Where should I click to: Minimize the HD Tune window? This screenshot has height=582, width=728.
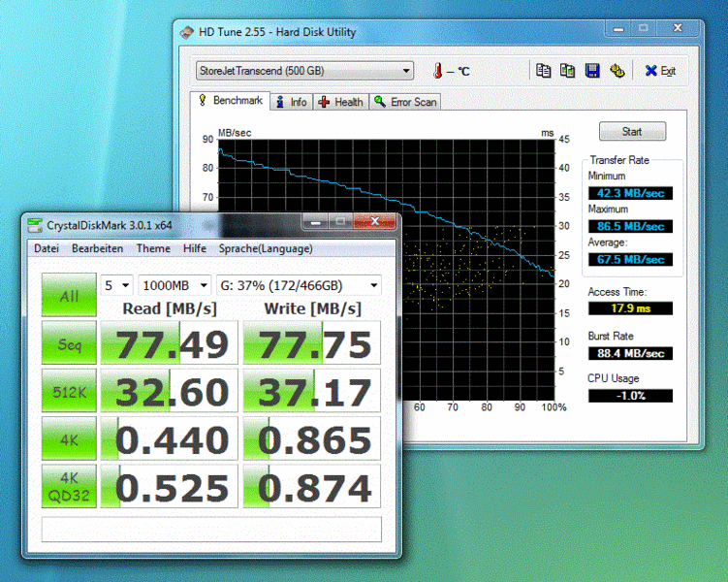pyautogui.click(x=617, y=28)
